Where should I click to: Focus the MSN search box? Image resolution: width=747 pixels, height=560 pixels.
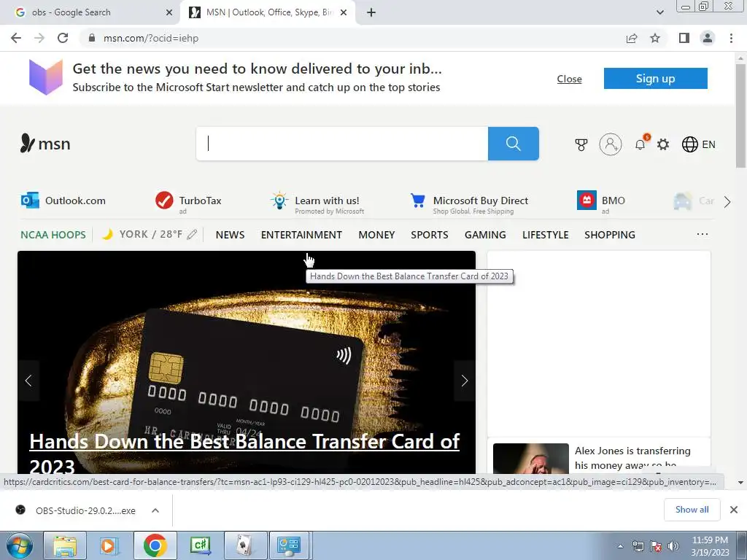[x=342, y=144]
